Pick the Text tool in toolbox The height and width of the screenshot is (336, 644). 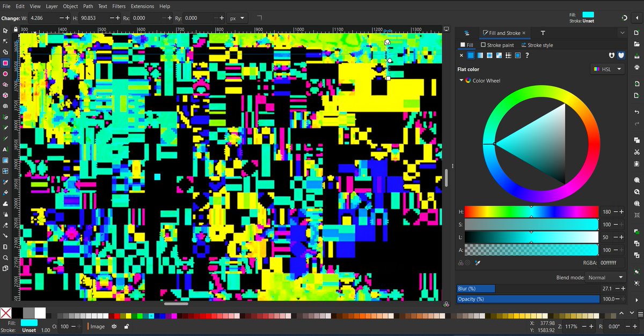[5, 150]
